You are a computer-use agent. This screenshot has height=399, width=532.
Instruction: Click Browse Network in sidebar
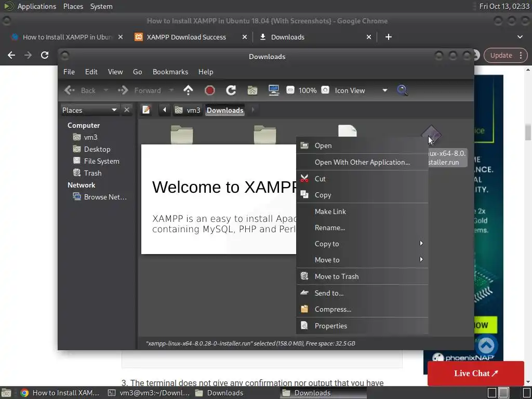(x=100, y=197)
